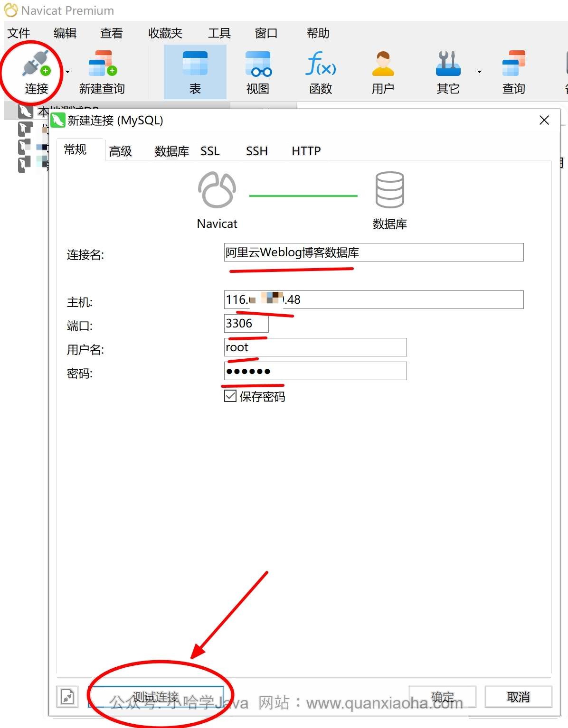Open the New Query toolbar icon

click(x=102, y=64)
